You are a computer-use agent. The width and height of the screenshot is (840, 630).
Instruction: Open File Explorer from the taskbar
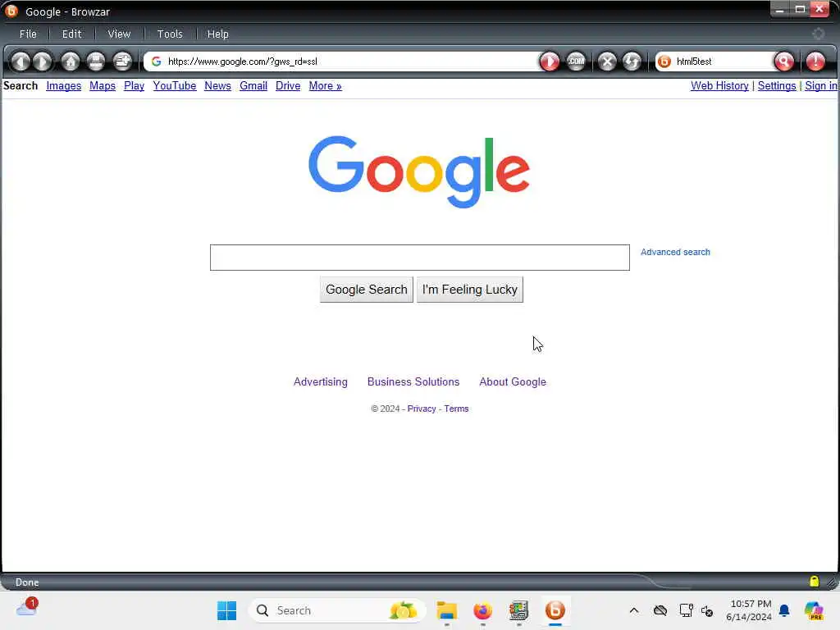pos(446,610)
